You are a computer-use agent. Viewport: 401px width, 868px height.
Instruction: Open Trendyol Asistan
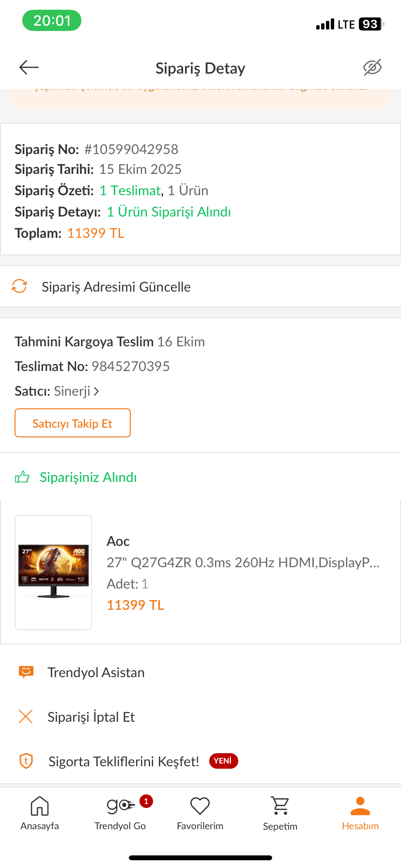(x=200, y=672)
